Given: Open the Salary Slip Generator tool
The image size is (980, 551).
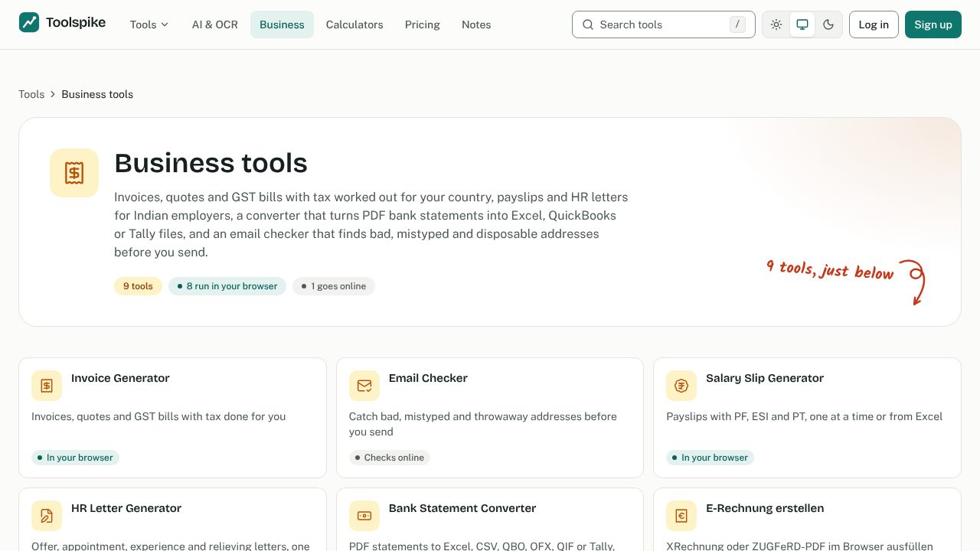Looking at the screenshot, I should coord(807,418).
